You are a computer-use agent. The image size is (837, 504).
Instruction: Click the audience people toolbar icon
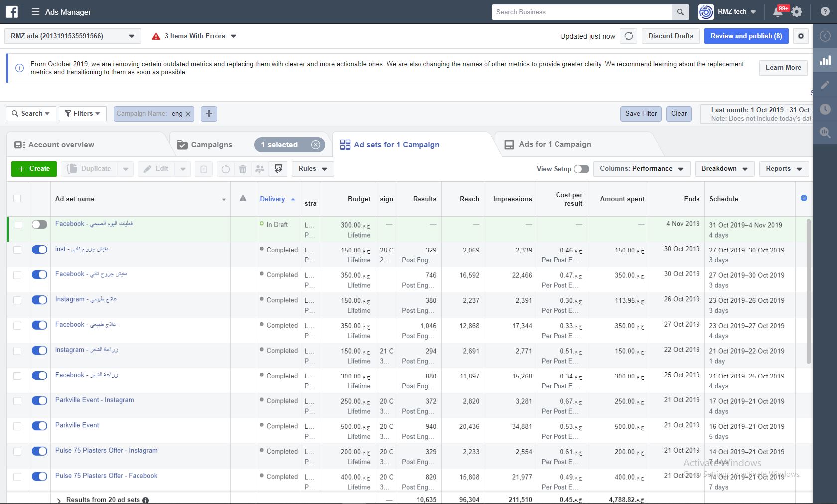coord(260,169)
